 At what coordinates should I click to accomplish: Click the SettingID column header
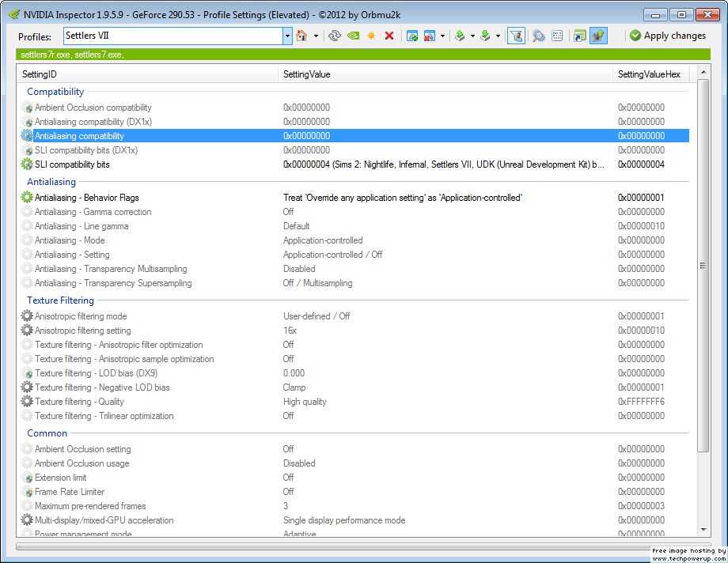click(148, 74)
